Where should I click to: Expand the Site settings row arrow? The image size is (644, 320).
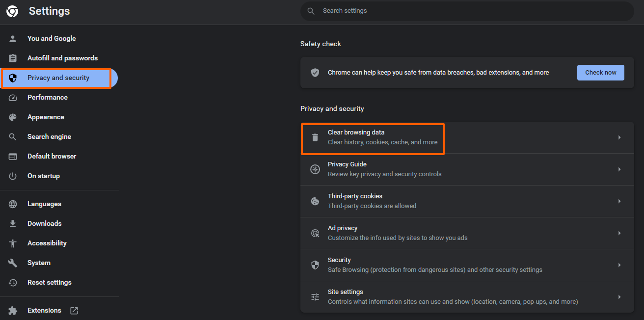click(x=619, y=297)
